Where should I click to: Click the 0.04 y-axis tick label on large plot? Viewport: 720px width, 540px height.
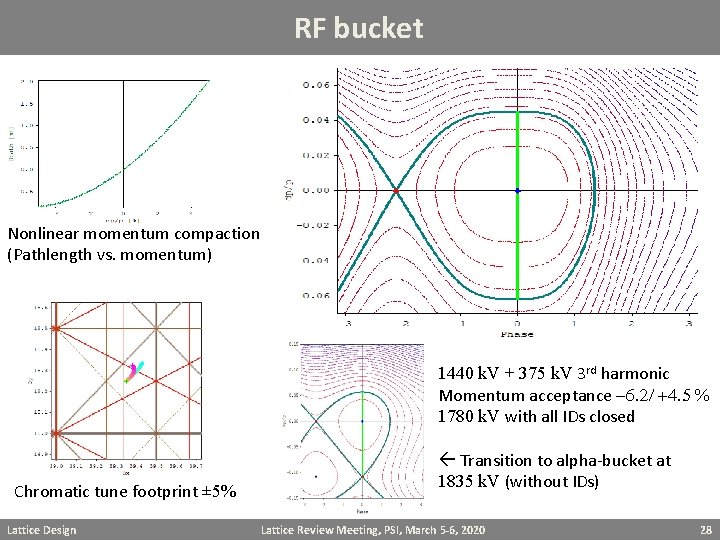(316, 120)
